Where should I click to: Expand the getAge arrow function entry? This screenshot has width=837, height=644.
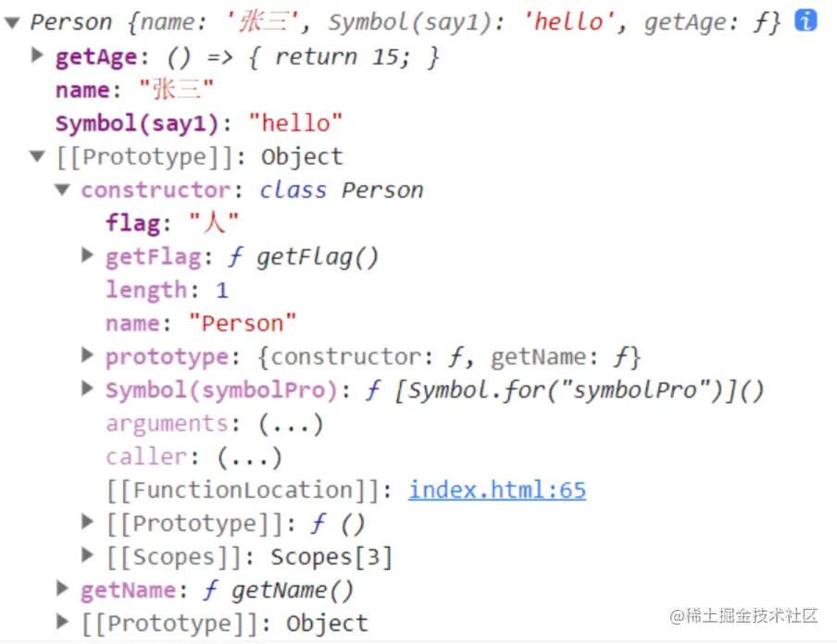pyautogui.click(x=37, y=55)
